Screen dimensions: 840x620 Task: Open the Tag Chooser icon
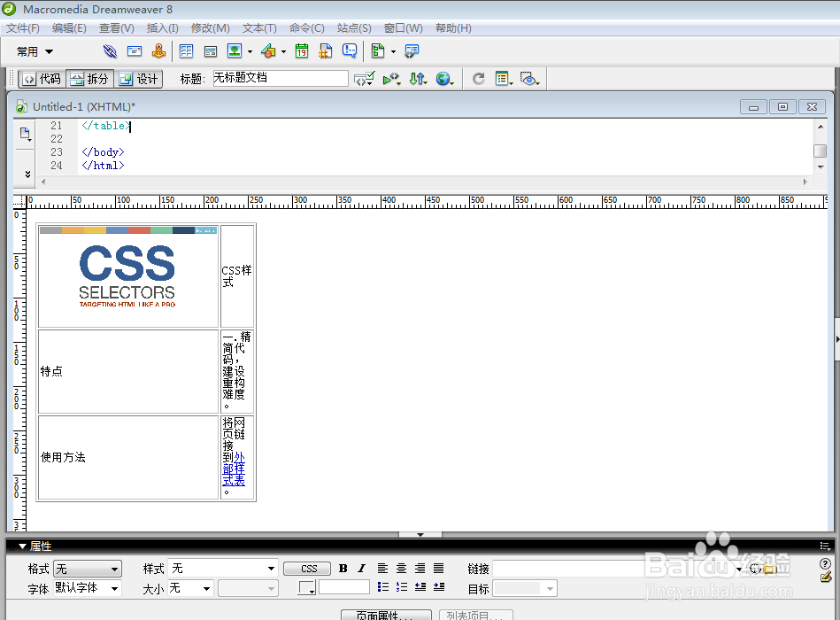pyautogui.click(x=412, y=51)
